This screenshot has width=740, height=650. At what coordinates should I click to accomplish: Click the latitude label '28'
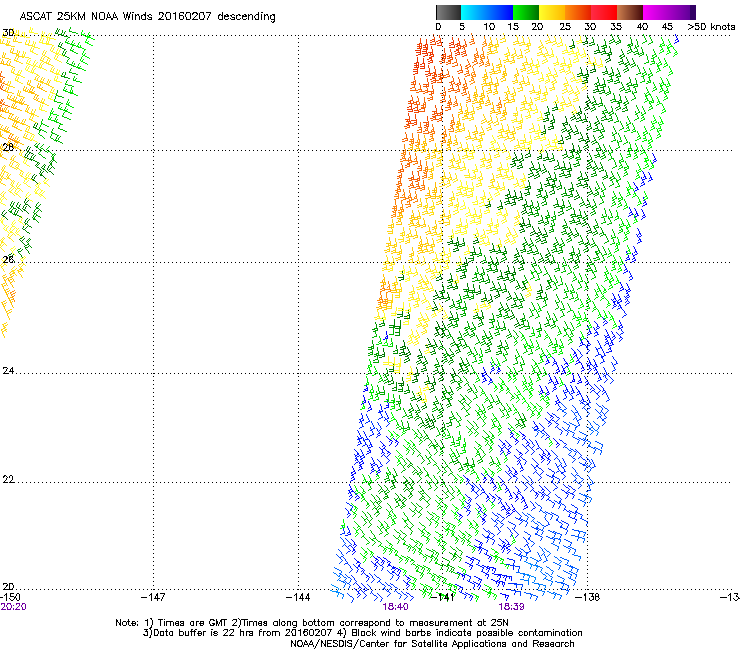click(x=8, y=147)
